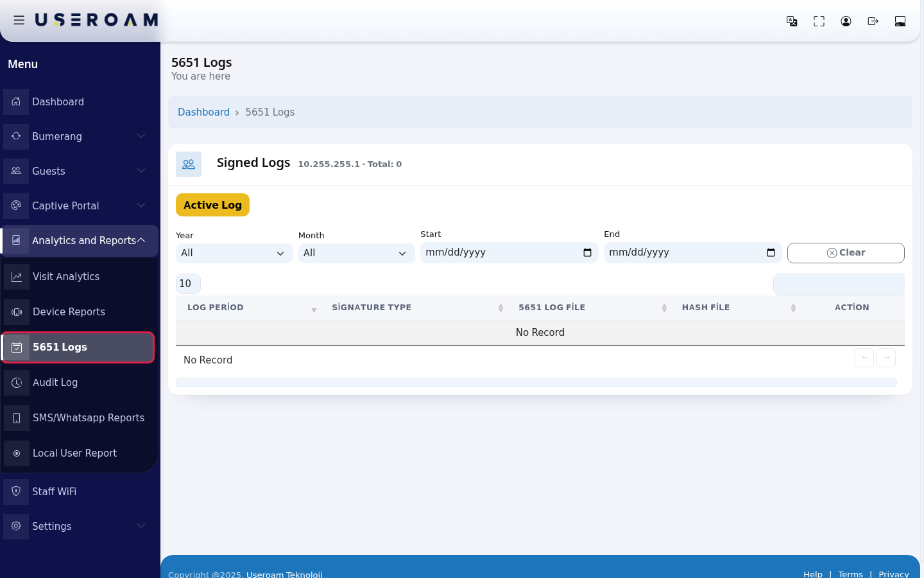Click the Privacy footer link
The width and height of the screenshot is (924, 578).
894,574
